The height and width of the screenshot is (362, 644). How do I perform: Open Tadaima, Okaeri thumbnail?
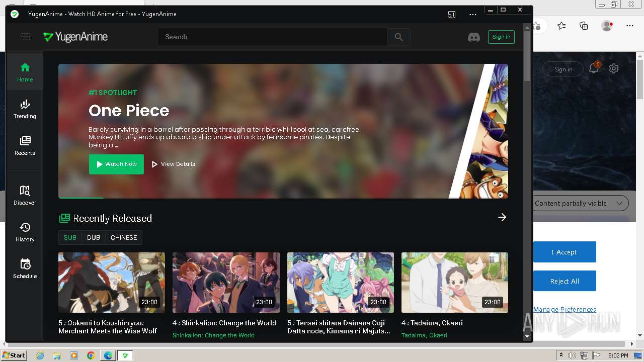tap(455, 283)
